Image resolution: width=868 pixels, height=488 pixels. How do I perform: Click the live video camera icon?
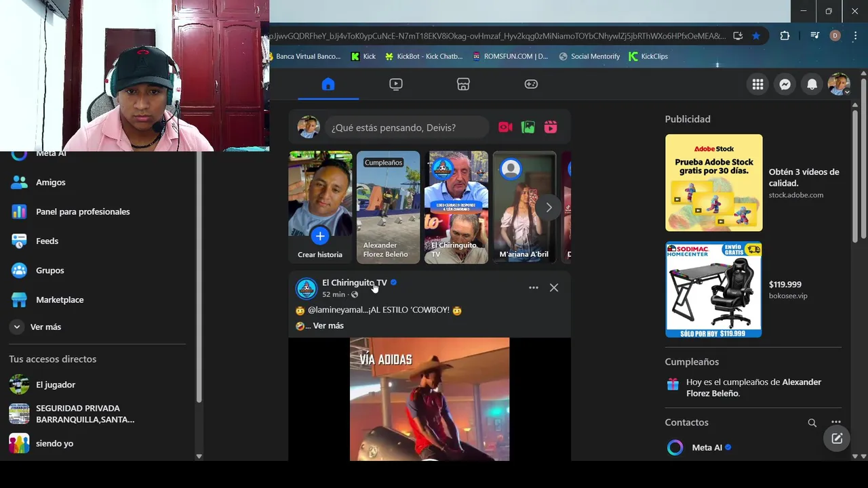tap(505, 127)
